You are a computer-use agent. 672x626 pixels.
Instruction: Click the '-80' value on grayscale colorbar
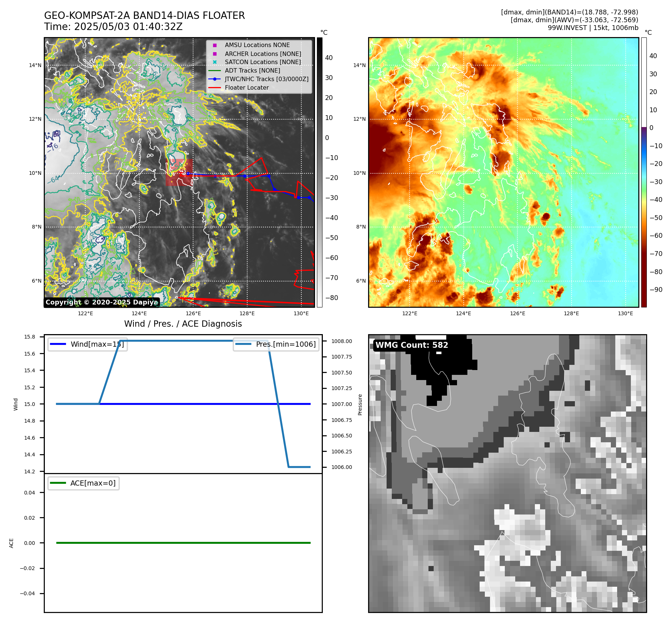point(332,298)
